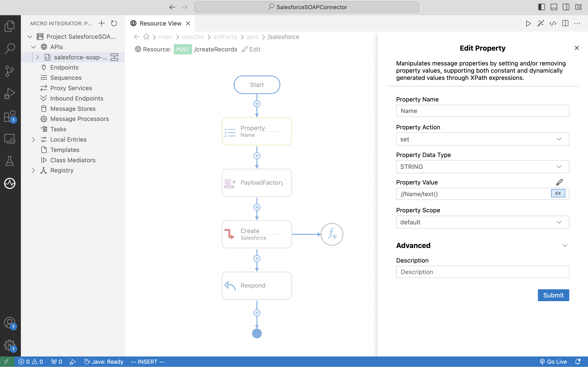Add new artifact with plus icon

[x=102, y=23]
